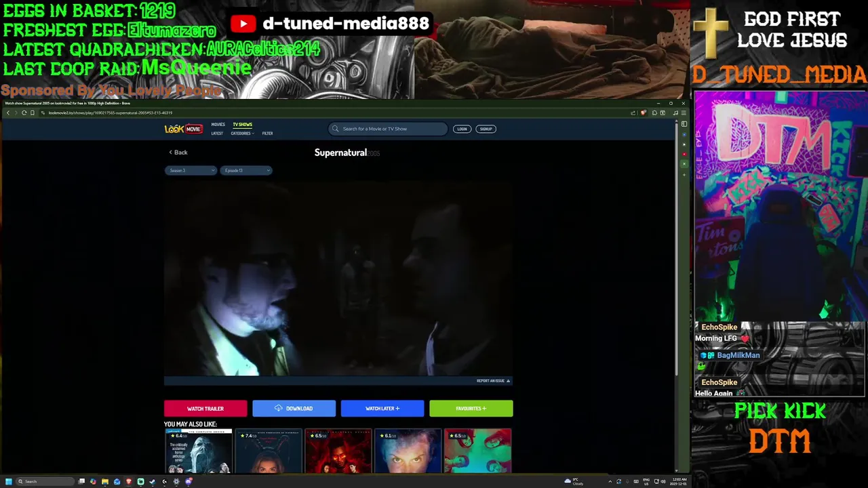868x488 pixels.
Task: Open the TV Shows tab
Action: (x=242, y=125)
